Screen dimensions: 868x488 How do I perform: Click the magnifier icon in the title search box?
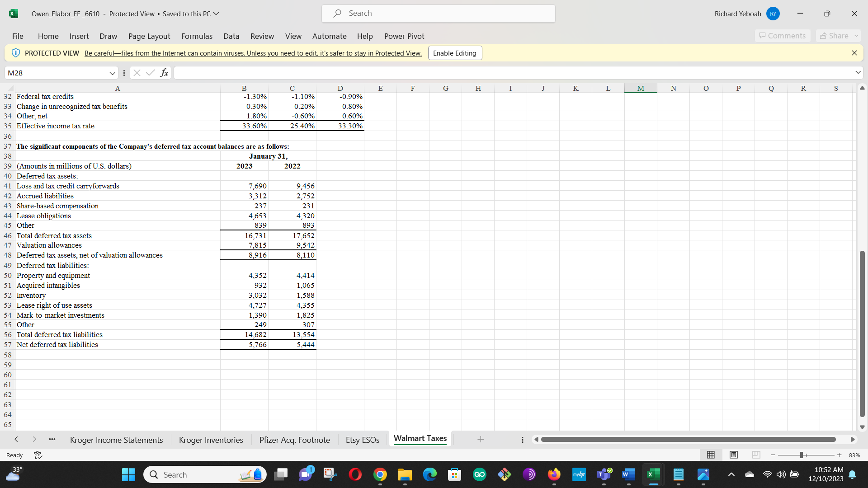coord(337,14)
